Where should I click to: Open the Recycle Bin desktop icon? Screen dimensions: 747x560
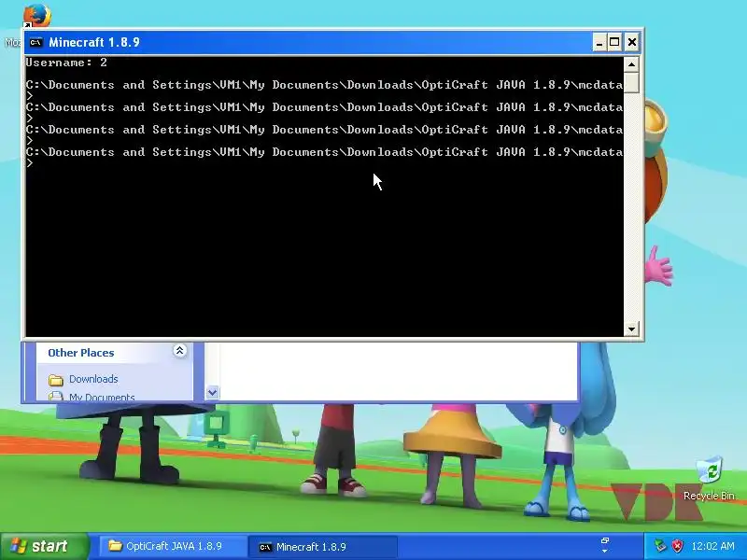tap(709, 479)
